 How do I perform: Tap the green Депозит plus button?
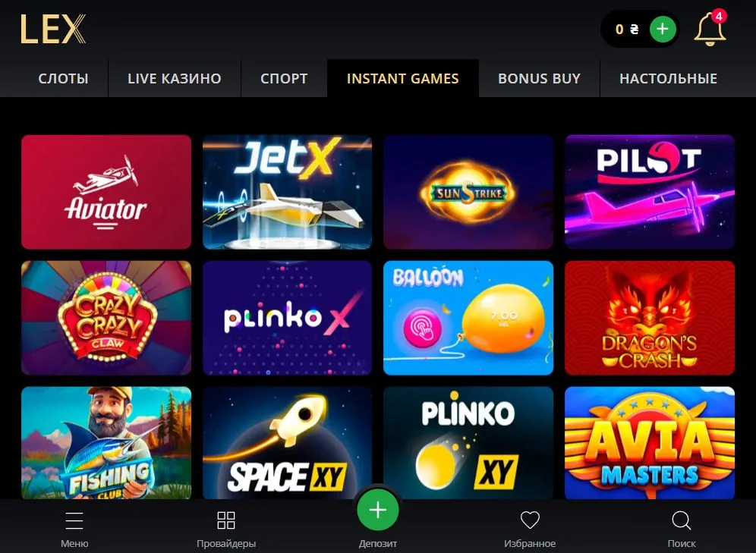coord(378,510)
